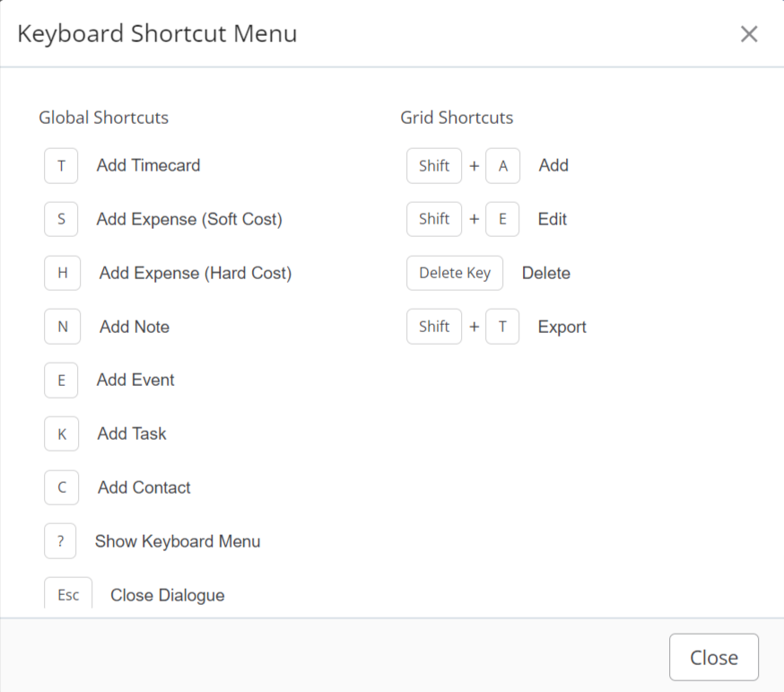Dismiss the dialog with the top X
This screenshot has height=692, width=784.
[x=749, y=34]
